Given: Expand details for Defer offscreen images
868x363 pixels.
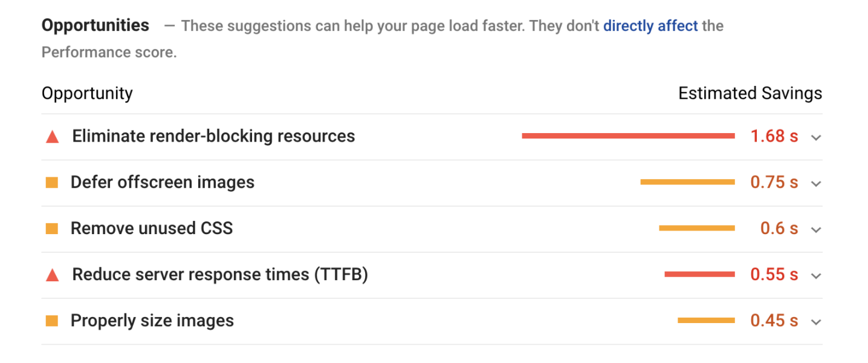Looking at the screenshot, I should [816, 183].
